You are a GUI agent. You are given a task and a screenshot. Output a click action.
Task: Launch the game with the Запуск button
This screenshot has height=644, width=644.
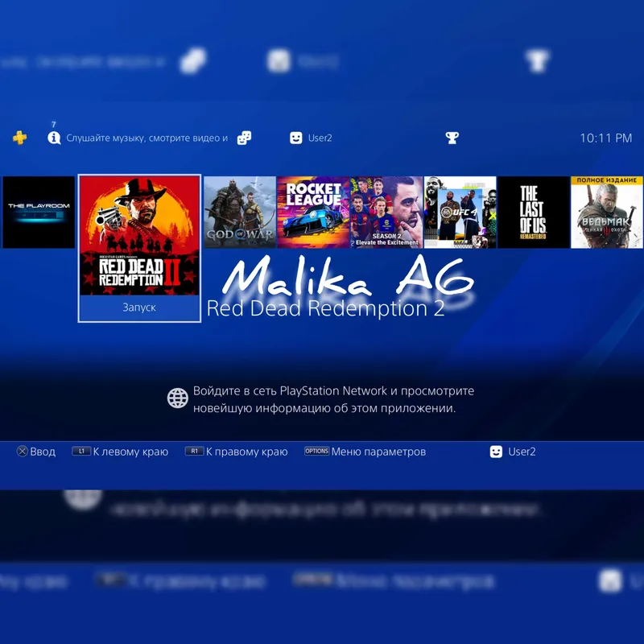(x=139, y=308)
